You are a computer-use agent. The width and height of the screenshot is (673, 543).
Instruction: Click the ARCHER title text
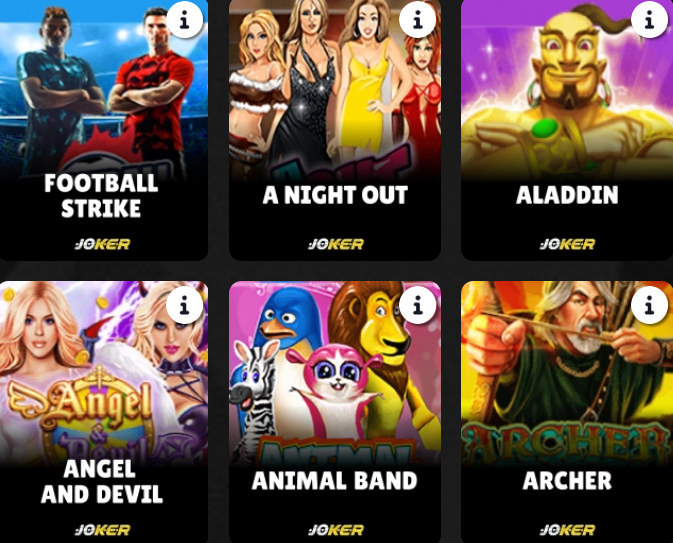click(x=567, y=481)
